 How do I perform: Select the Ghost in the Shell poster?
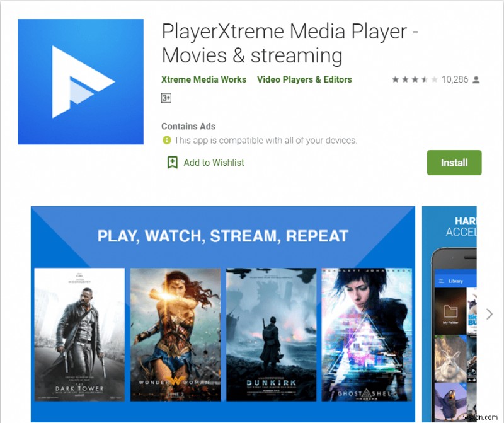pyautogui.click(x=366, y=335)
